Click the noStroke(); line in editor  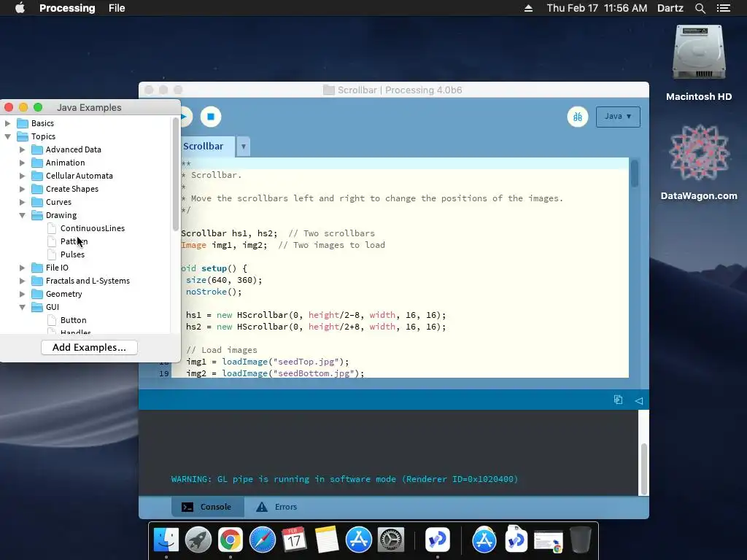214,292
